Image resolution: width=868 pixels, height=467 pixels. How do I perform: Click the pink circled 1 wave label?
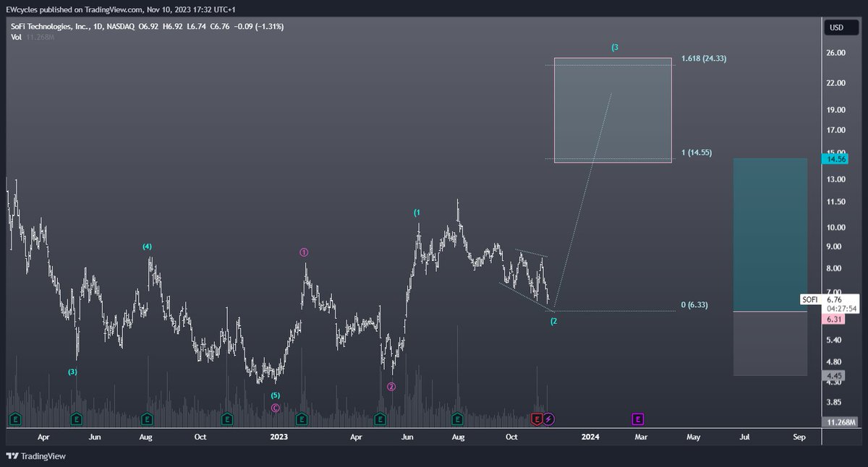click(304, 252)
